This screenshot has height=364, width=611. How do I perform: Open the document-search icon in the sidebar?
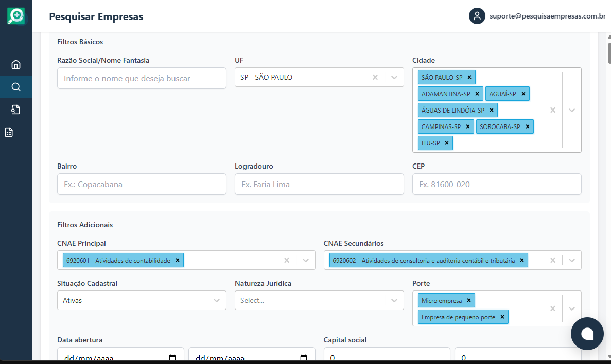point(16,109)
